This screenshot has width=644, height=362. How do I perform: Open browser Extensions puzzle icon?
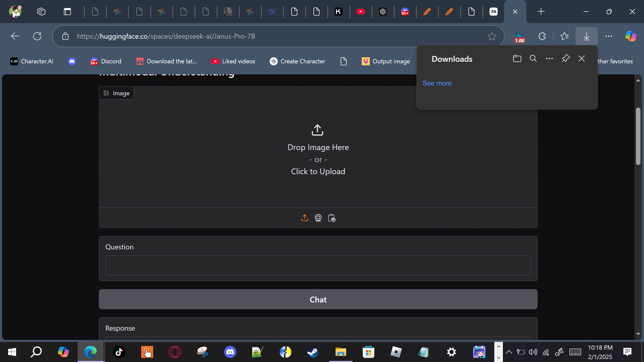click(x=542, y=36)
